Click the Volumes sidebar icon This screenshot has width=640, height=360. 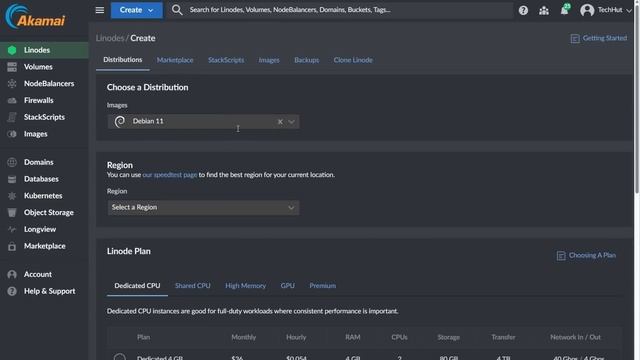[12, 67]
